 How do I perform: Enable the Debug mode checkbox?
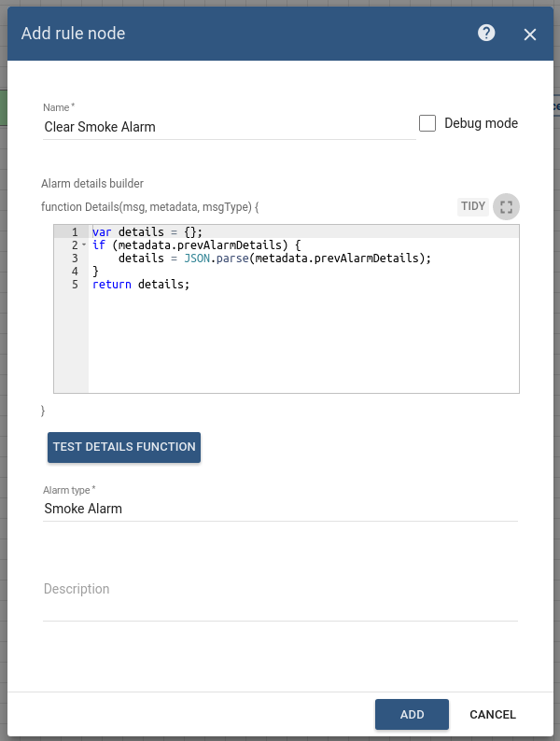tap(427, 123)
